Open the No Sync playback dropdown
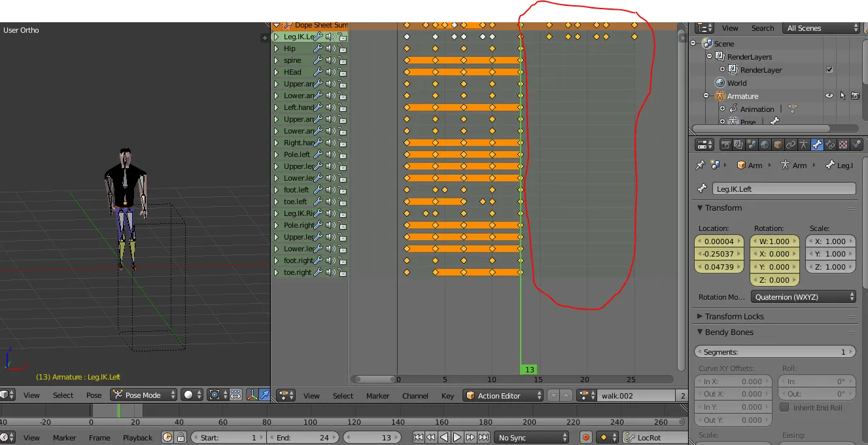The image size is (868, 445). click(532, 438)
